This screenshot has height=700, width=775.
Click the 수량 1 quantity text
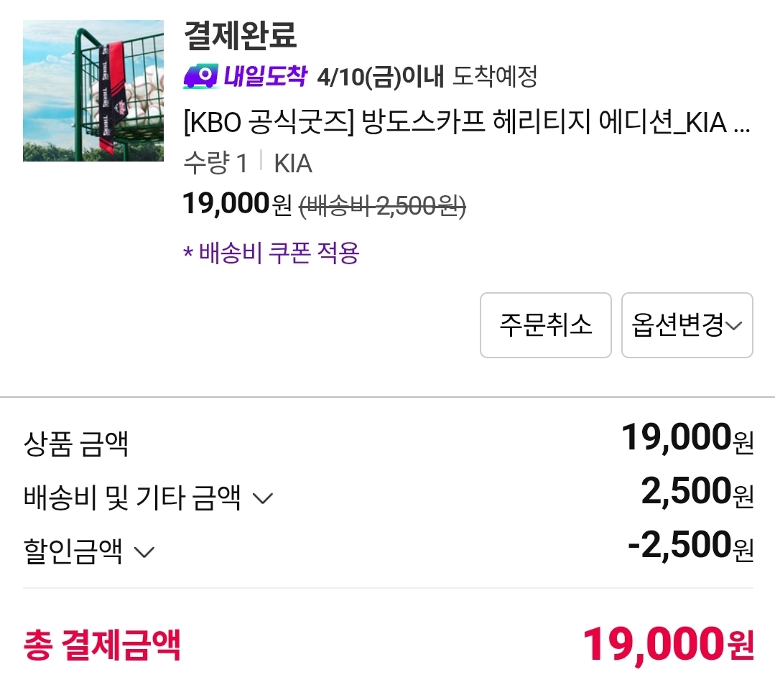(x=215, y=164)
